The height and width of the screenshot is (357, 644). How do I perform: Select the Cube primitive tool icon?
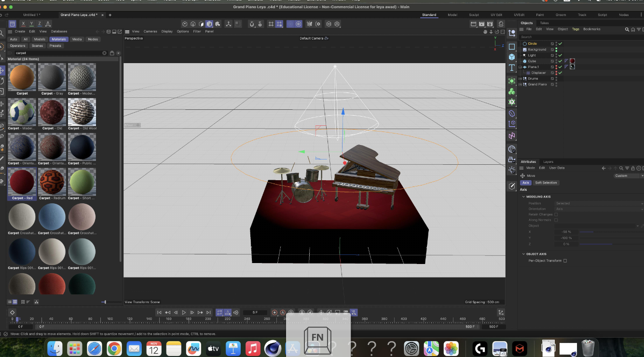pos(512,57)
